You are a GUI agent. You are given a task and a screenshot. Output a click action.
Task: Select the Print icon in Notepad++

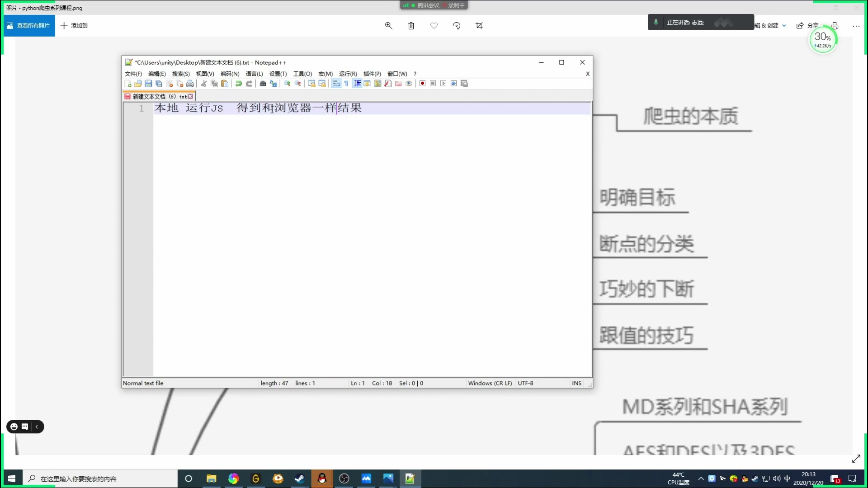[190, 84]
